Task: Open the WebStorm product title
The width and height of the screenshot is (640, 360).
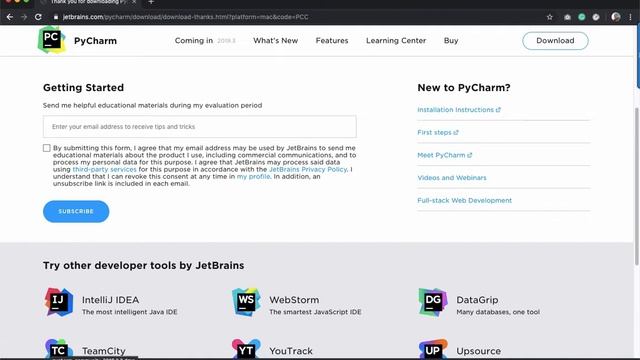Action: click(294, 300)
